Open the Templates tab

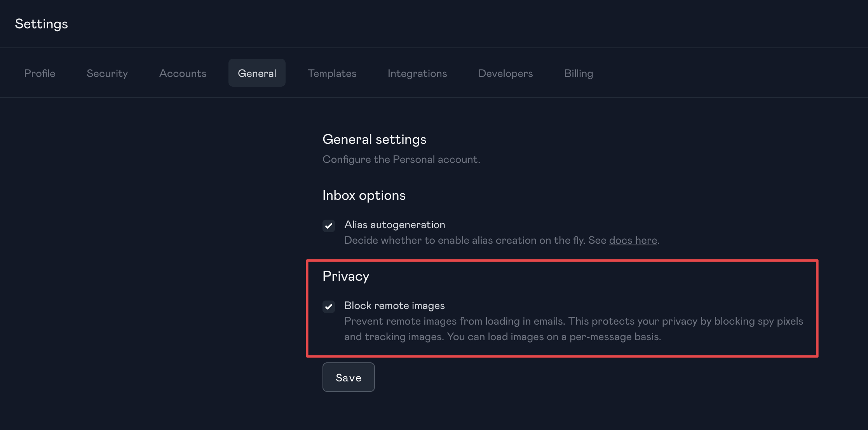[332, 73]
